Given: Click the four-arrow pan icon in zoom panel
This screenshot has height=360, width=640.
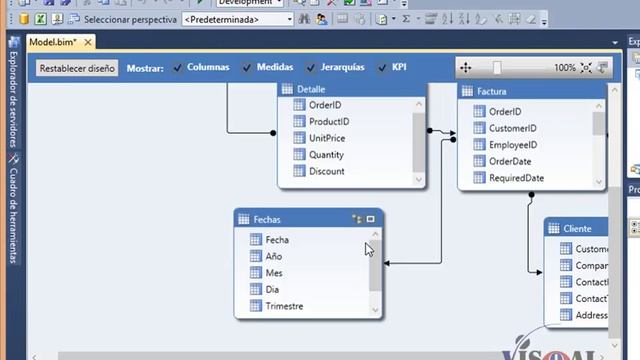Looking at the screenshot, I should tap(466, 68).
